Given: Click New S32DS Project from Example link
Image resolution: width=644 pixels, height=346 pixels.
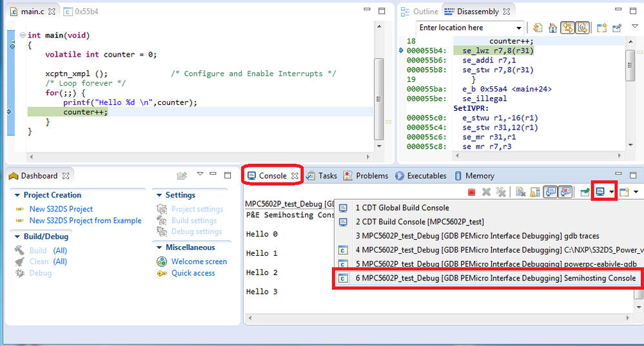Looking at the screenshot, I should click(86, 221).
